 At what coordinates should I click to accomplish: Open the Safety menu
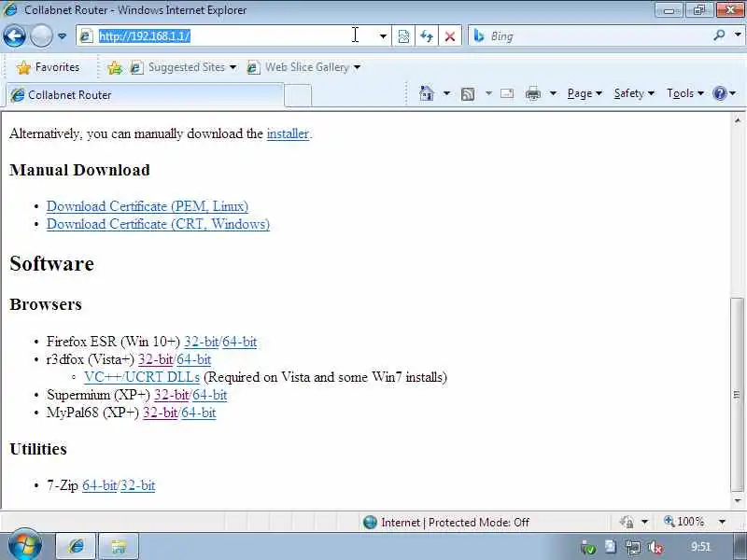(x=634, y=93)
